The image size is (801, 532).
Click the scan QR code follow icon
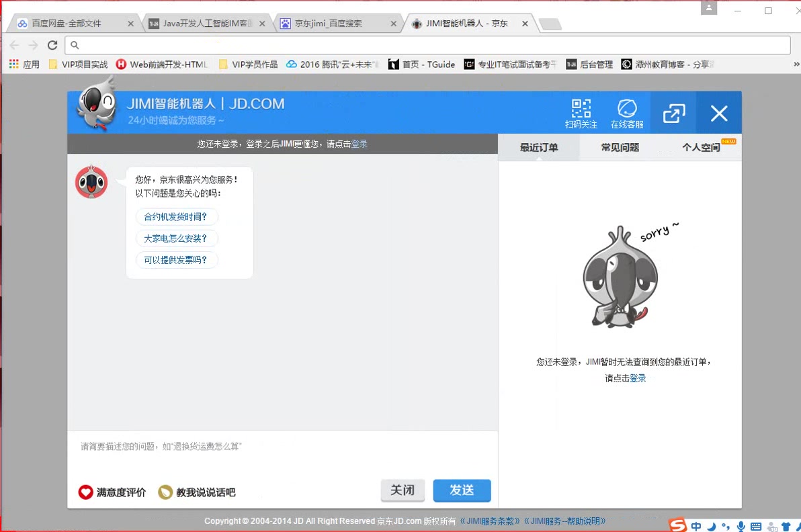pos(581,113)
